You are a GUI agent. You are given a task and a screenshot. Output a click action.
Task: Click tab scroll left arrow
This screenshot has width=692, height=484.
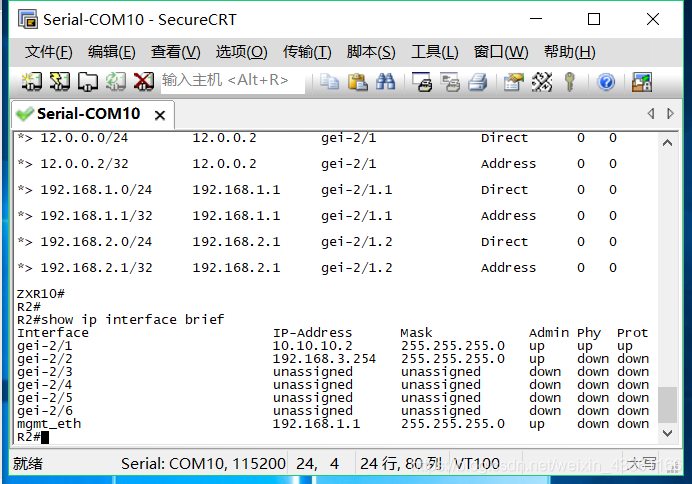(x=651, y=113)
